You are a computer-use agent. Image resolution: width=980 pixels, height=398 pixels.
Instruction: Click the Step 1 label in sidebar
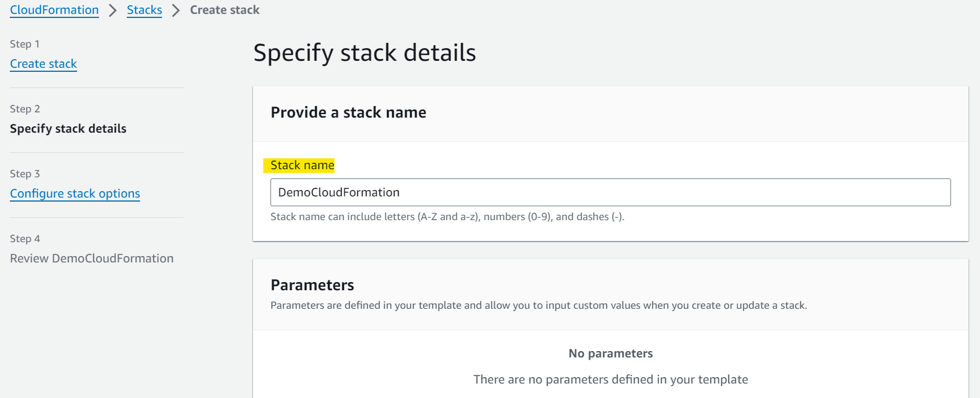tap(25, 44)
